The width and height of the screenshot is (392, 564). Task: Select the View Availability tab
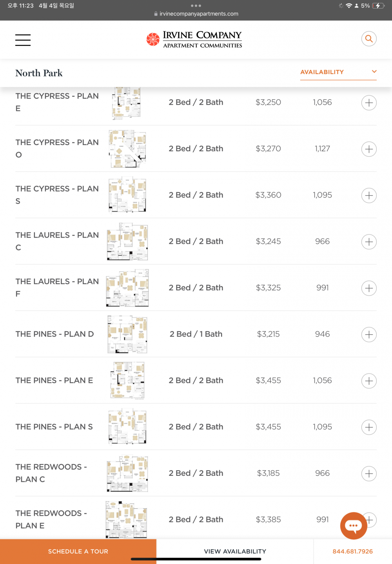coord(235,551)
